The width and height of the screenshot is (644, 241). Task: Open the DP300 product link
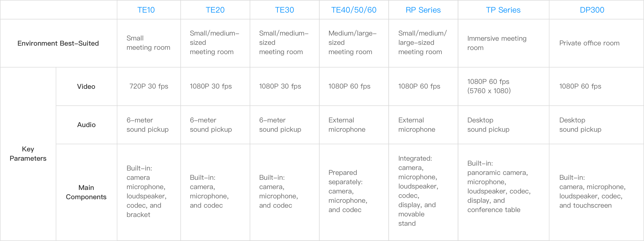point(592,10)
